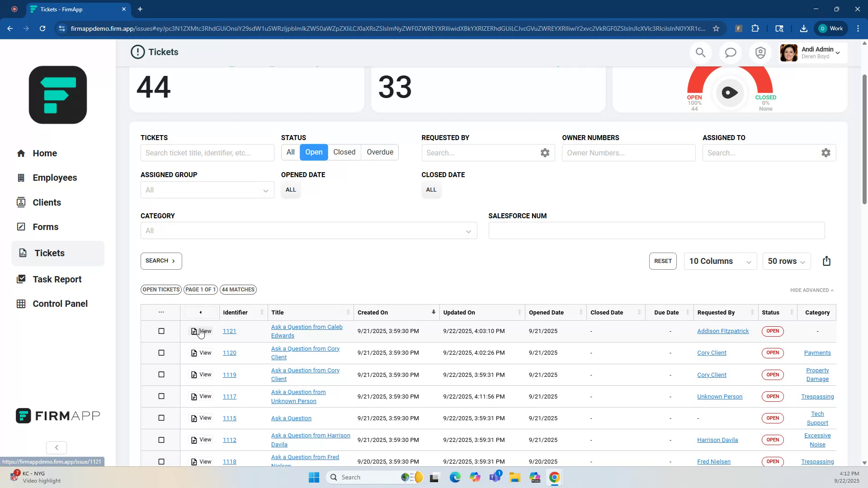Open the 10 Columns dropdown

[720, 261]
